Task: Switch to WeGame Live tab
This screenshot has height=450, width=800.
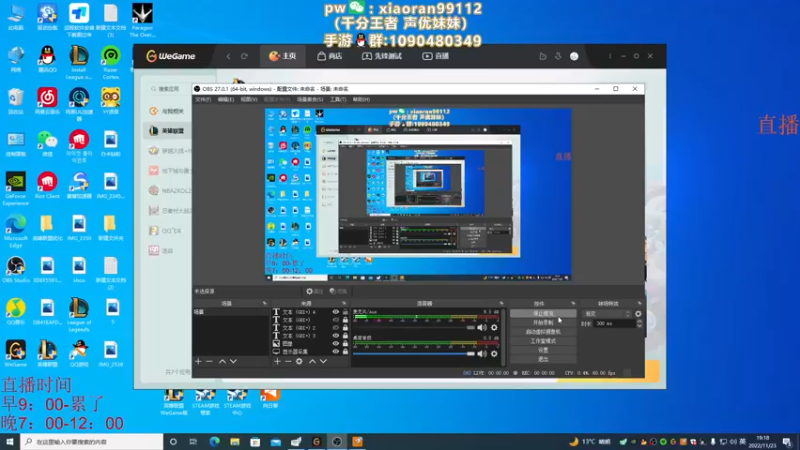Action: point(436,56)
